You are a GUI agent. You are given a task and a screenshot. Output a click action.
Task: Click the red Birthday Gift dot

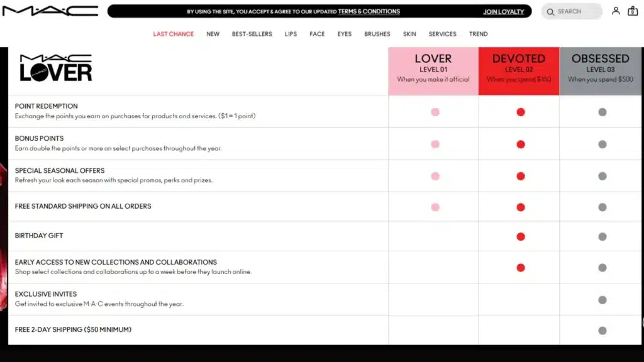(520, 236)
